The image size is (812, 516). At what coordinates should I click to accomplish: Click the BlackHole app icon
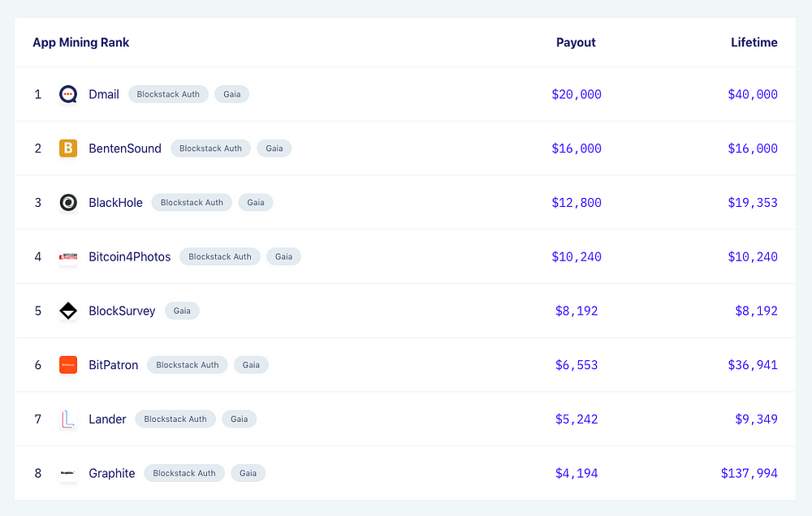click(x=68, y=202)
